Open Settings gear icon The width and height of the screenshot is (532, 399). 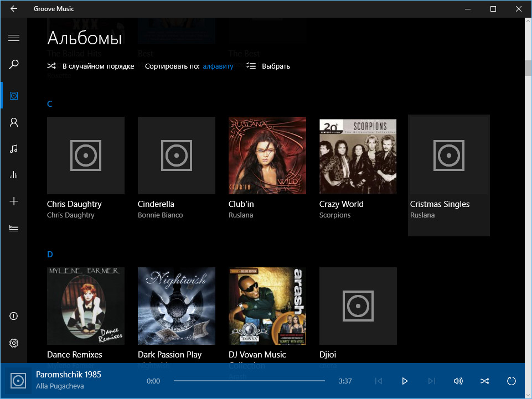pos(14,343)
